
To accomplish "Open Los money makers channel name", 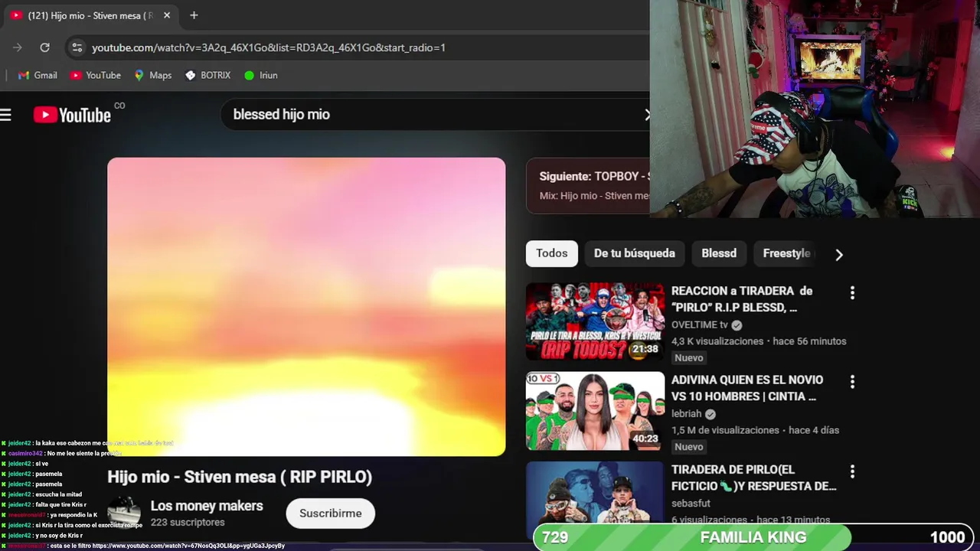I will [207, 506].
